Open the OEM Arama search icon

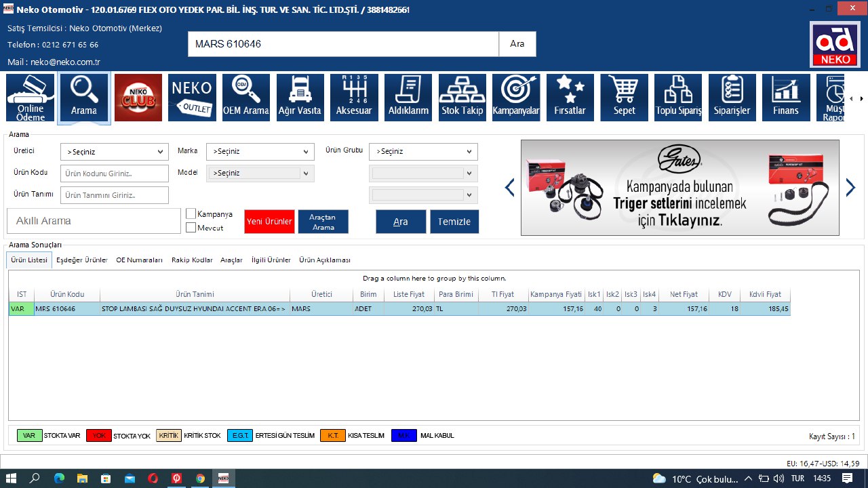coord(246,98)
